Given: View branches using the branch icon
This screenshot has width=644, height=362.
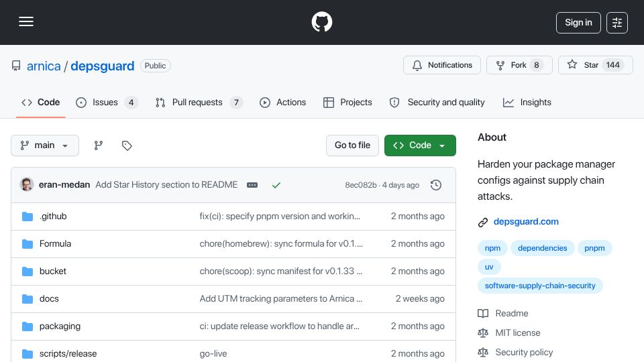Looking at the screenshot, I should pos(98,145).
